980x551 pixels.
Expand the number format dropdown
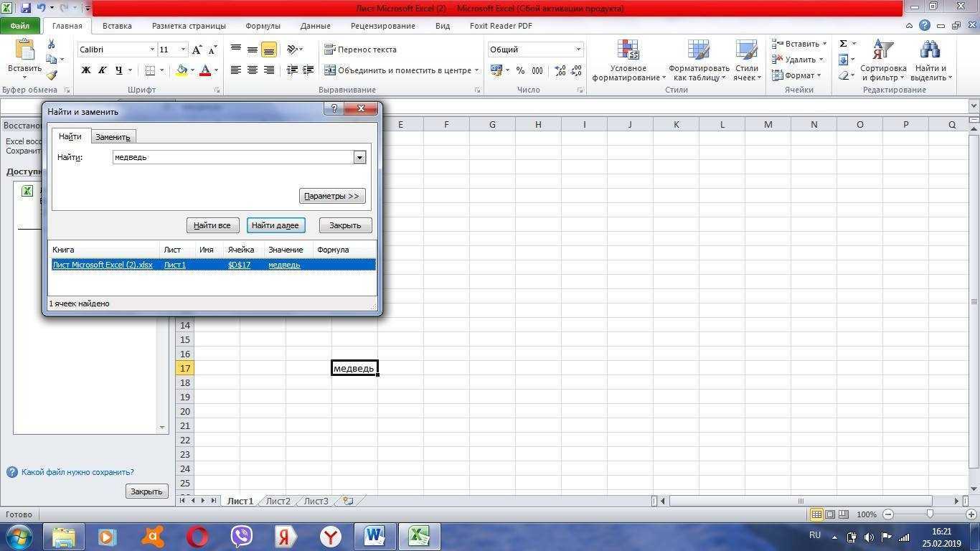click(578, 50)
